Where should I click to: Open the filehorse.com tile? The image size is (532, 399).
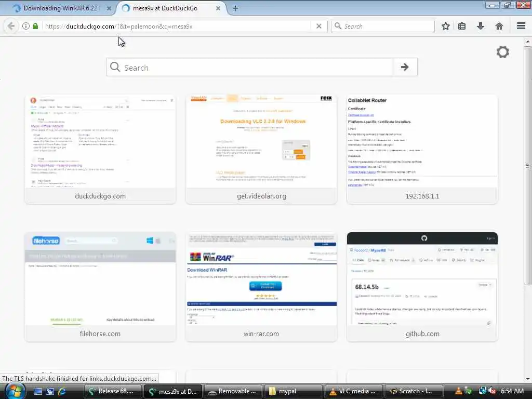point(100,287)
